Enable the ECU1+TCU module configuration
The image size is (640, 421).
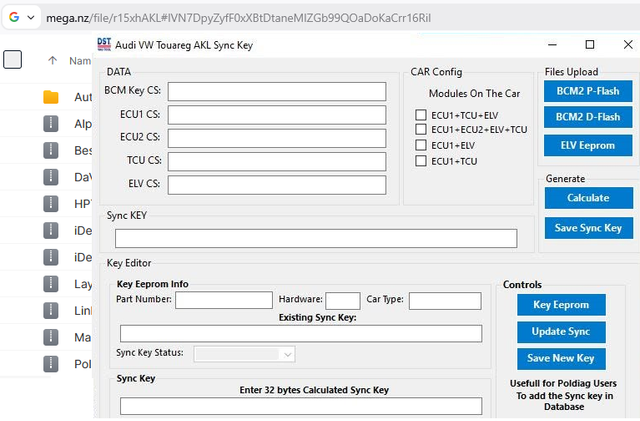[x=421, y=161]
